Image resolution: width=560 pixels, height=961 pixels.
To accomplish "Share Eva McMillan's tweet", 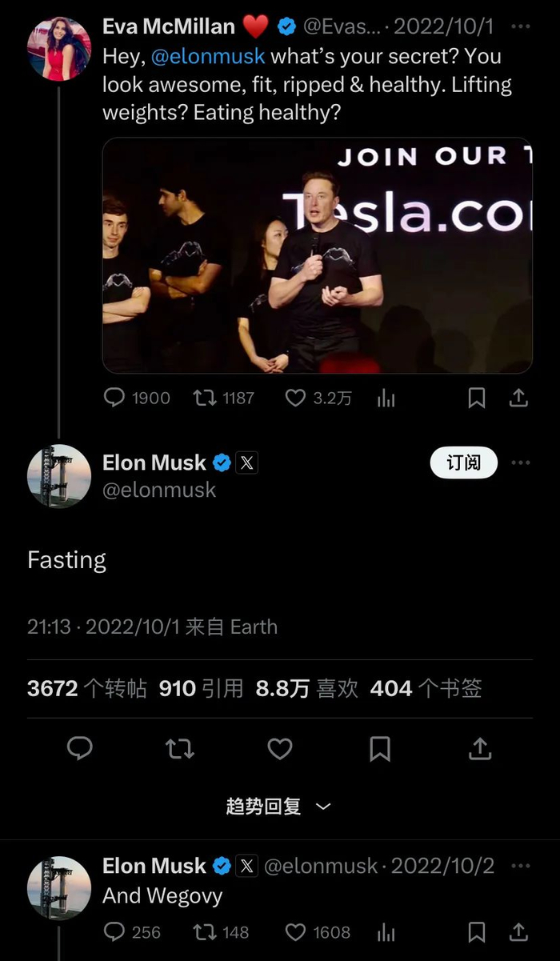I will pyautogui.click(x=518, y=397).
